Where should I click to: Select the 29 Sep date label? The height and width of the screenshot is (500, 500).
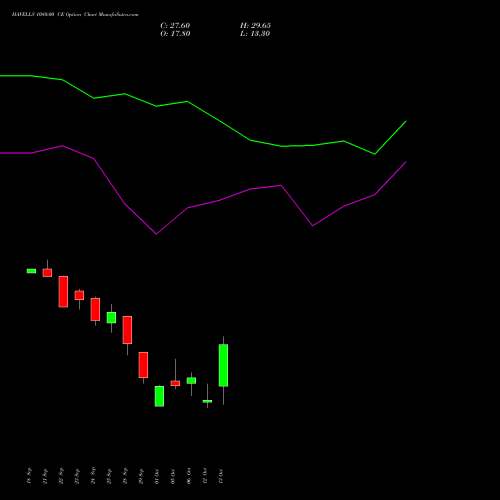[x=141, y=476]
